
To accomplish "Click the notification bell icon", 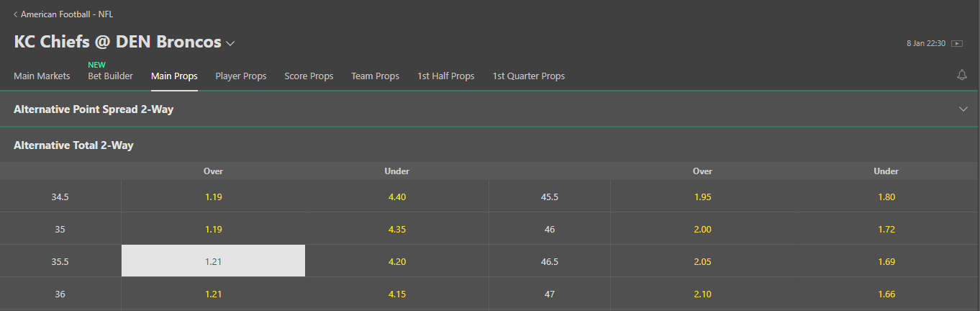I will (962, 75).
